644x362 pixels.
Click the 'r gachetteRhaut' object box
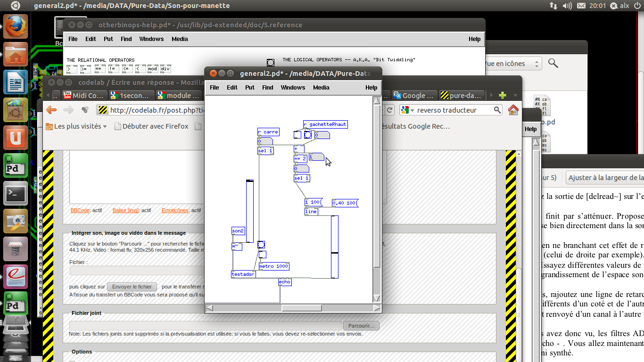pos(325,124)
